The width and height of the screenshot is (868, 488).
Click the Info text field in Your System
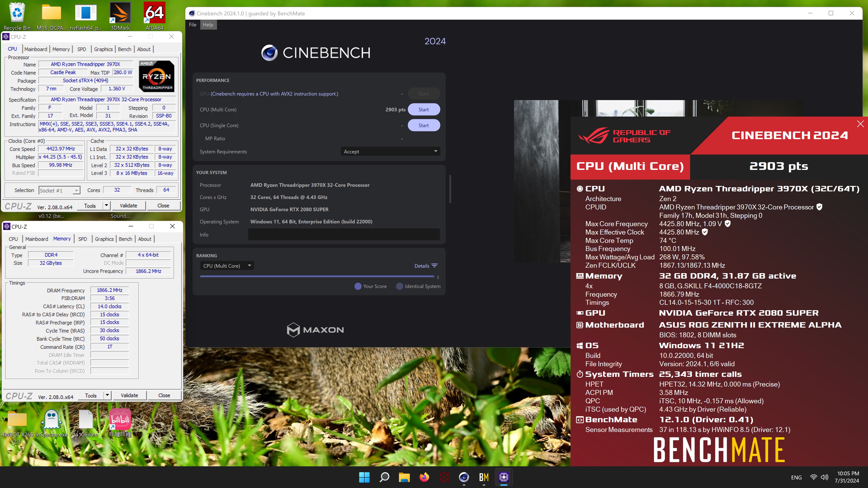tap(344, 235)
